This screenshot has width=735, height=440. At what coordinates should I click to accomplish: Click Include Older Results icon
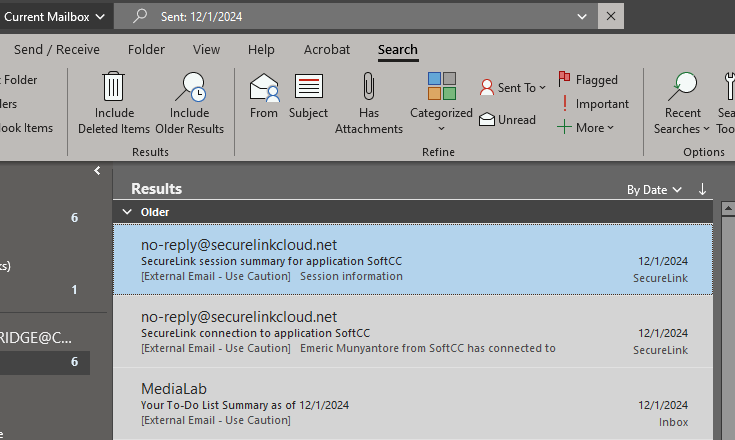pyautogui.click(x=190, y=87)
